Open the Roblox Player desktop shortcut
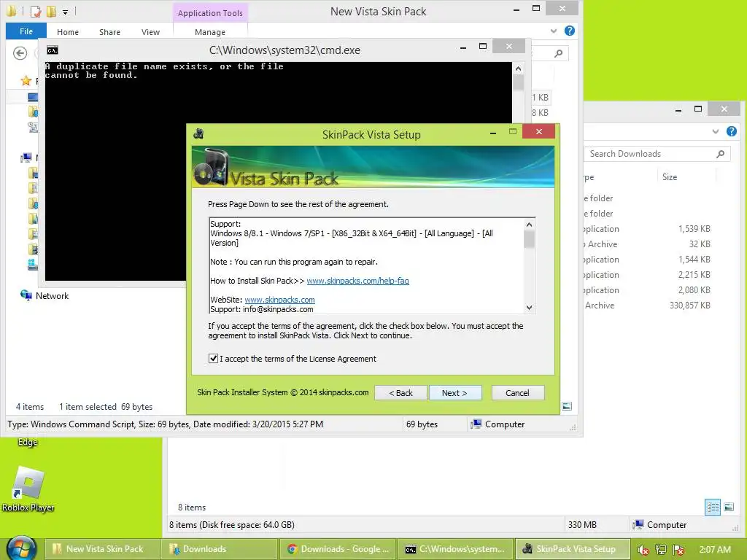Viewport: 747px width, 560px height. [28, 489]
